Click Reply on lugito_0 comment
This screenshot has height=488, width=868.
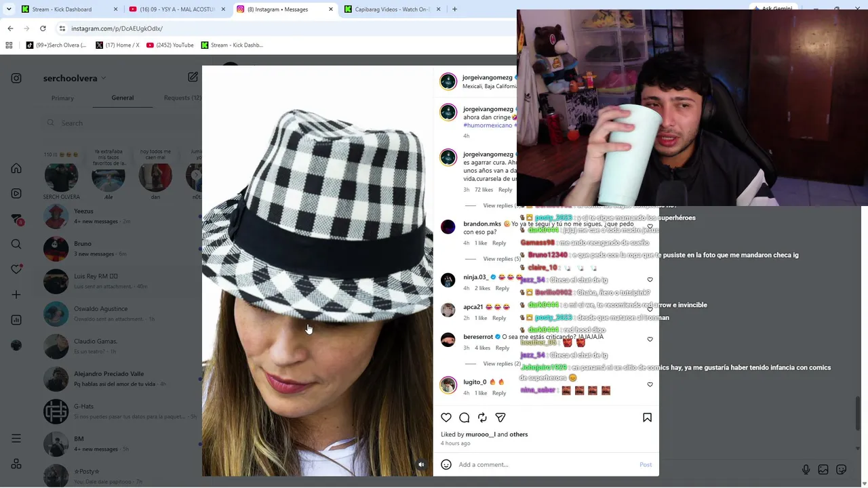(499, 393)
